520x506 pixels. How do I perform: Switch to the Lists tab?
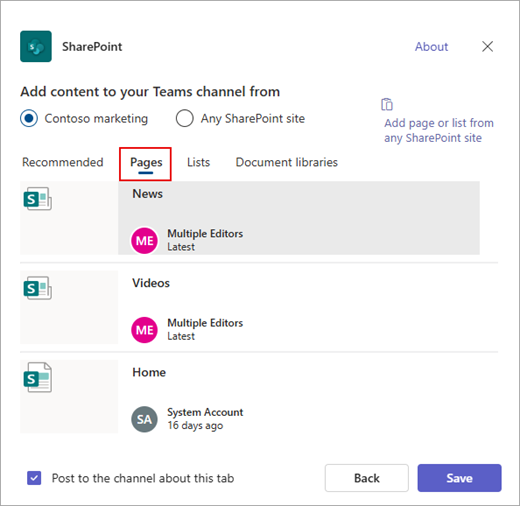click(198, 162)
